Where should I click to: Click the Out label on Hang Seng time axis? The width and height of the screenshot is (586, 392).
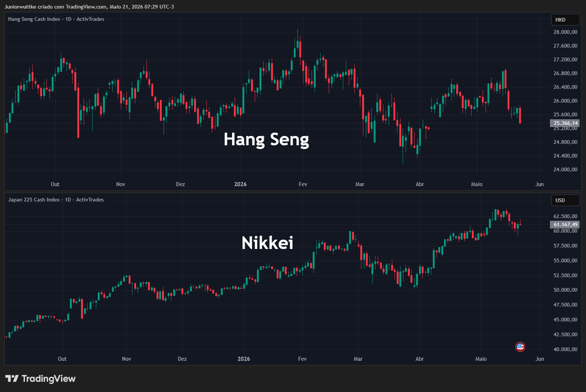55,184
